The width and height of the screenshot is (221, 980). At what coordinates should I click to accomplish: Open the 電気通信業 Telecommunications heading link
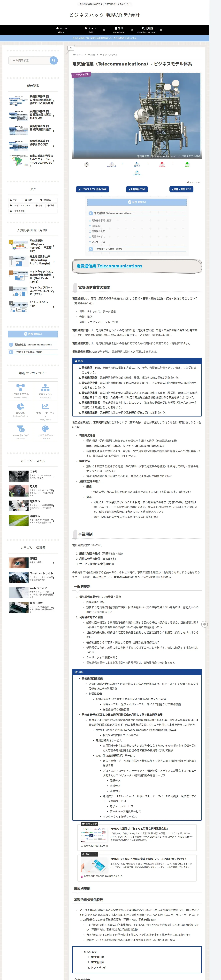click(x=109, y=266)
